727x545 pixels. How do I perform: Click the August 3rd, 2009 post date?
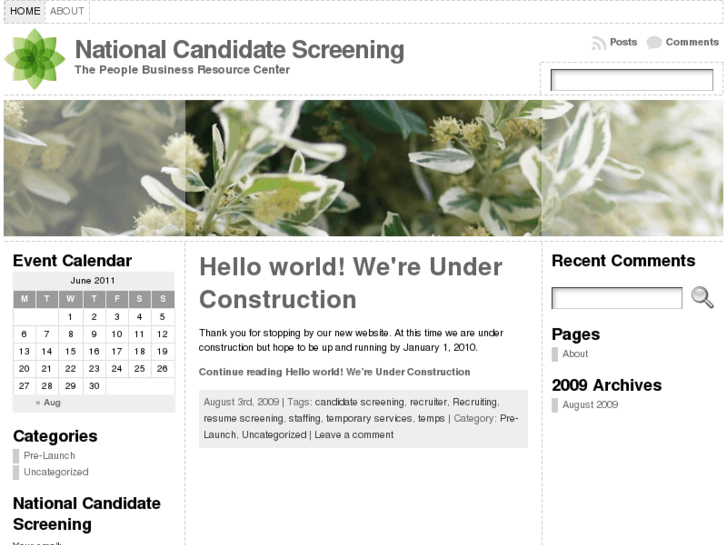click(x=241, y=402)
